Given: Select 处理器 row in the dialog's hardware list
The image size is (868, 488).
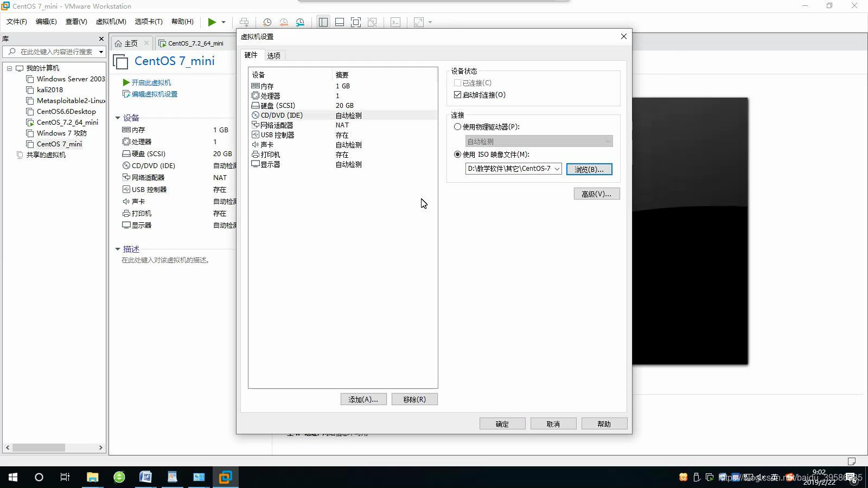Looking at the screenshot, I should point(343,95).
